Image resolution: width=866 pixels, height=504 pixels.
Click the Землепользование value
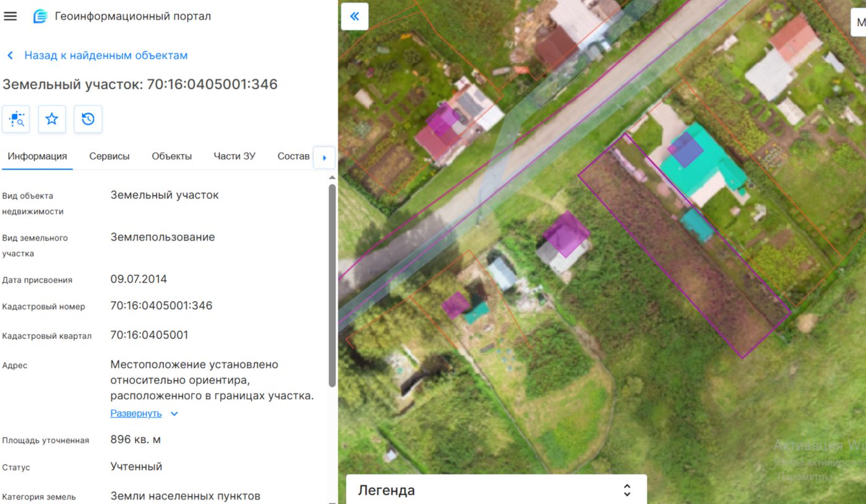163,237
